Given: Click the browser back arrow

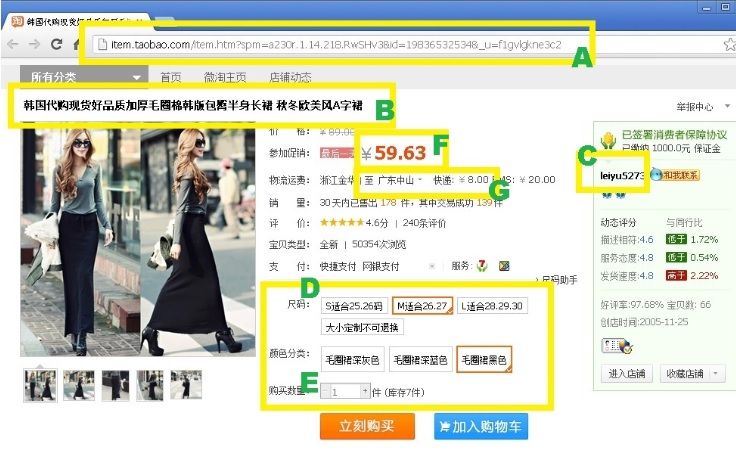Looking at the screenshot, I should (x=14, y=44).
